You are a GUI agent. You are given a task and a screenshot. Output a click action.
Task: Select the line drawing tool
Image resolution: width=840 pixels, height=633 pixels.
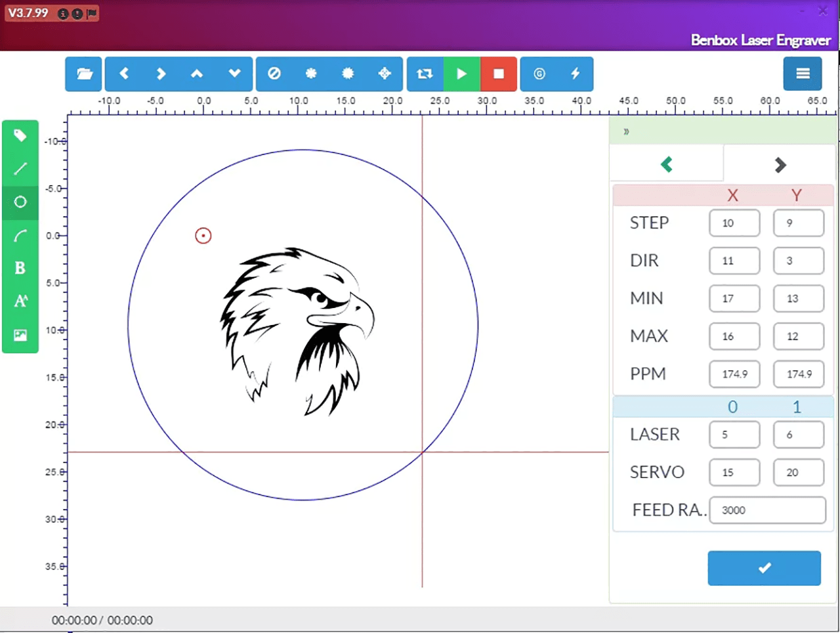(x=20, y=169)
